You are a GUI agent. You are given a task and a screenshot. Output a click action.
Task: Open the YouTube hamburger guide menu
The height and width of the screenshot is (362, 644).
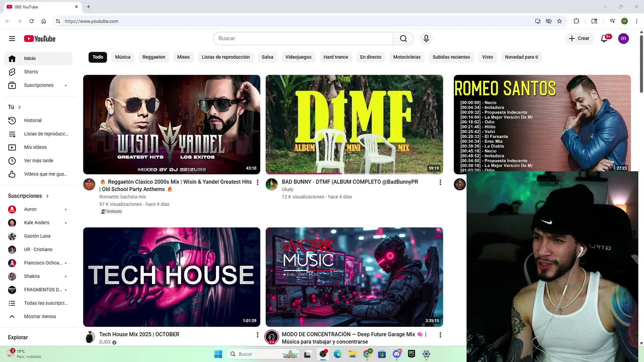pos(12,39)
